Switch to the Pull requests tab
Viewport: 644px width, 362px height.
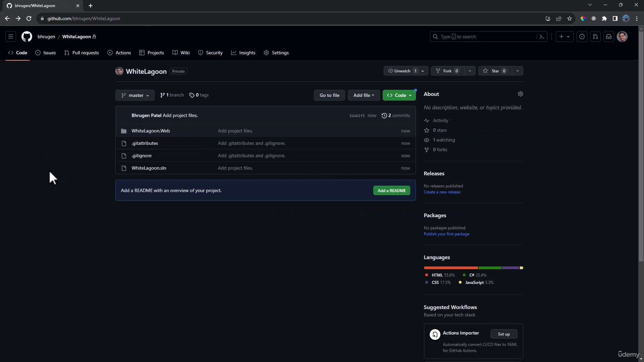(x=82, y=53)
